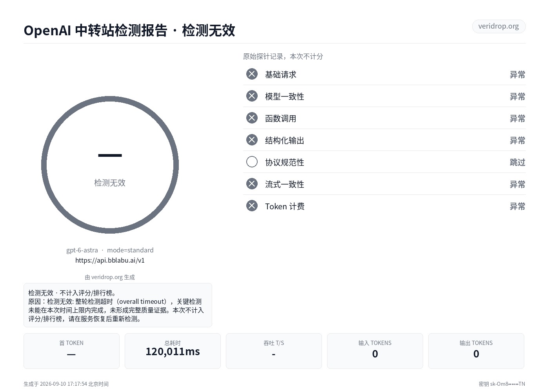549x392 pixels.
Task: Click the X icon next to 结构化输出
Action: pos(252,140)
